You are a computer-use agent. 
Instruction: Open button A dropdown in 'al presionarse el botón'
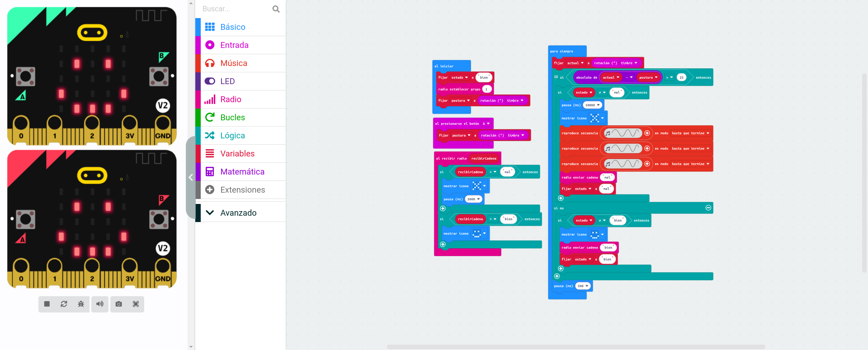pos(486,123)
